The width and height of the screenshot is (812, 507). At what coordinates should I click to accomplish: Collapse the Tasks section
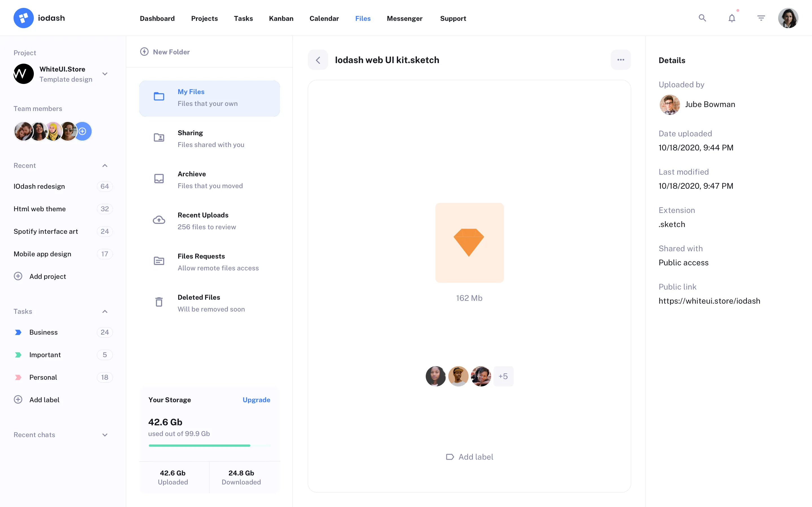[x=105, y=312]
